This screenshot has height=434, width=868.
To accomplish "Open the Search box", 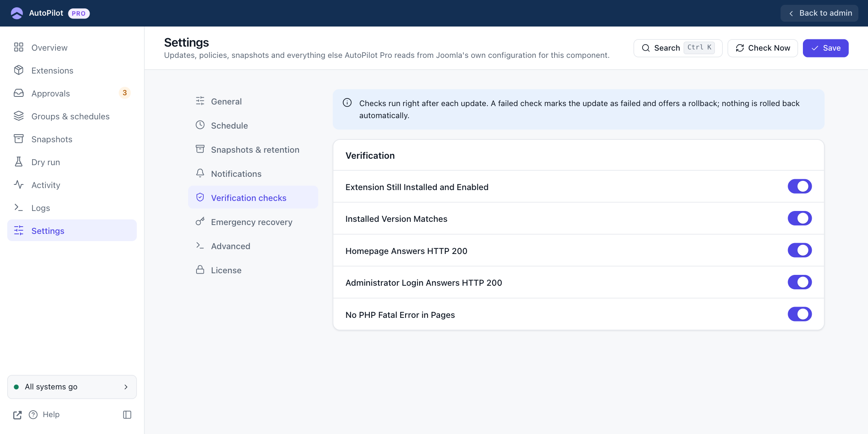I will pos(678,48).
